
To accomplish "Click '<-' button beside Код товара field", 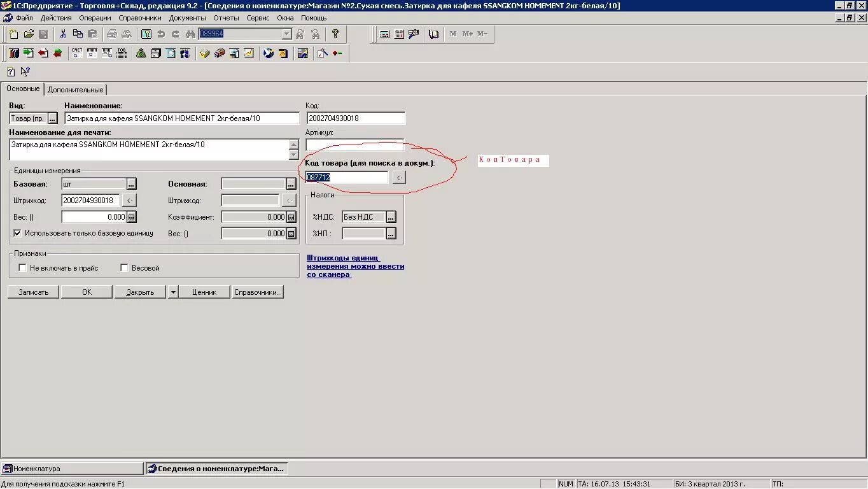I will [x=399, y=178].
